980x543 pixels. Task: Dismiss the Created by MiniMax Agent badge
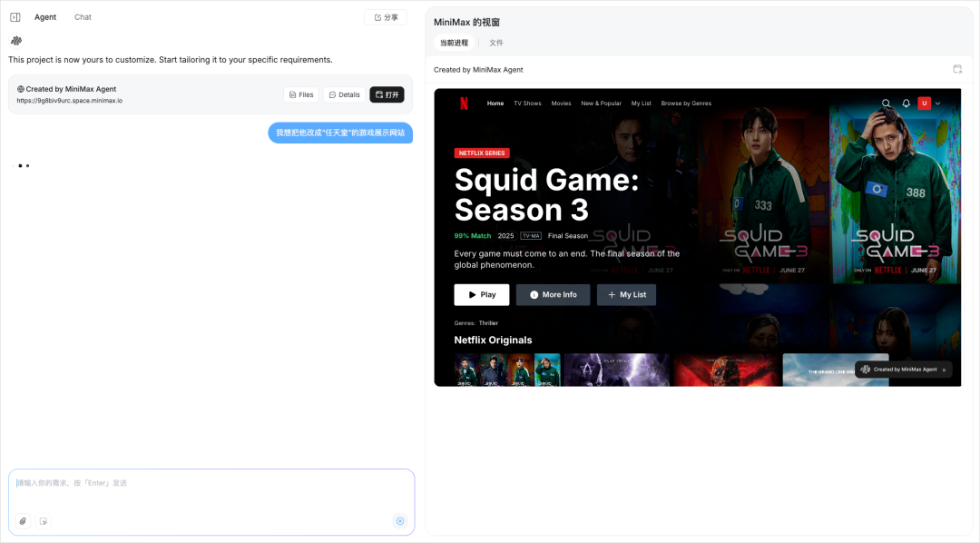coord(944,370)
